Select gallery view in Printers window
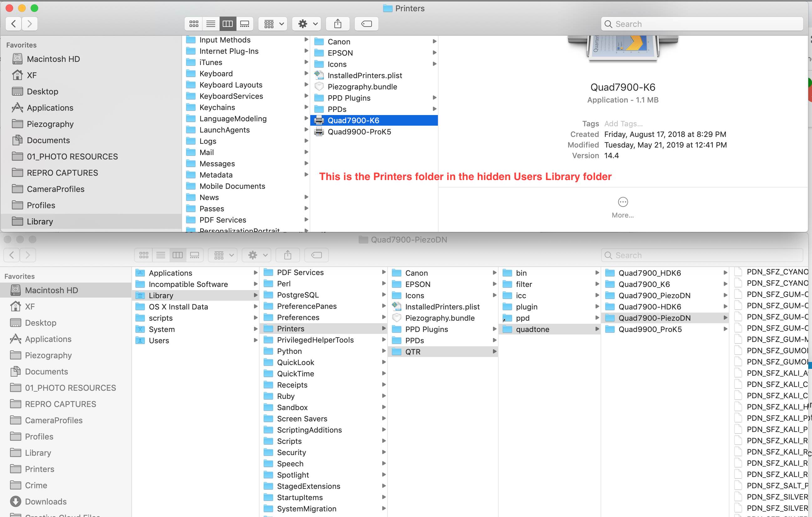The width and height of the screenshot is (812, 517). tap(245, 23)
